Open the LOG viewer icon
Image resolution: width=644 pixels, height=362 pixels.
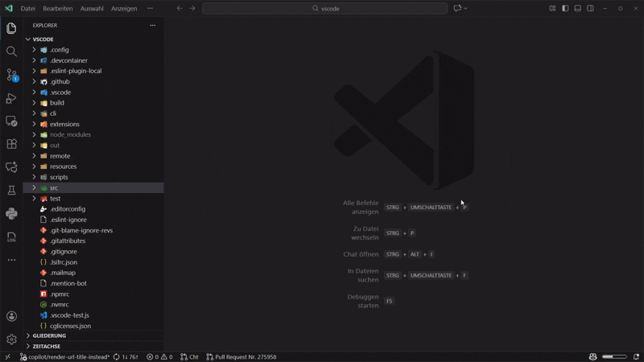(x=11, y=237)
